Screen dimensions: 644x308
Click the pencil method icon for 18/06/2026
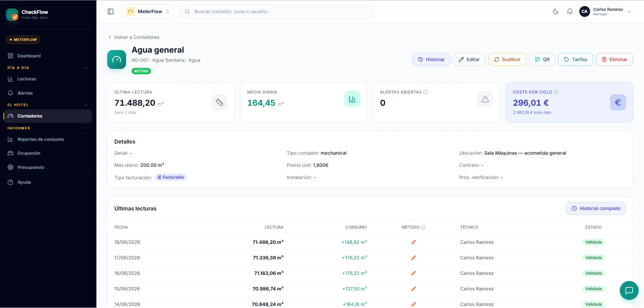click(x=413, y=242)
